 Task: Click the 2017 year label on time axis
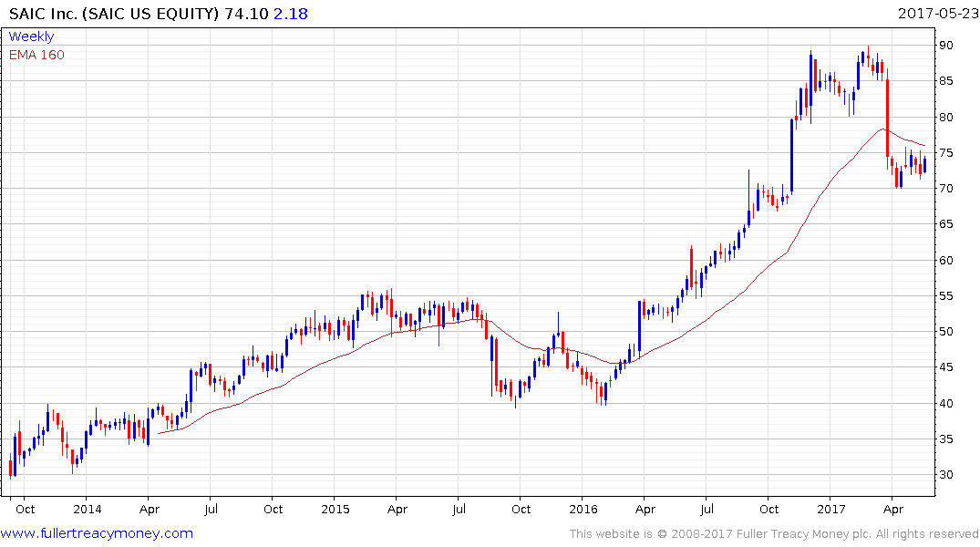point(832,509)
